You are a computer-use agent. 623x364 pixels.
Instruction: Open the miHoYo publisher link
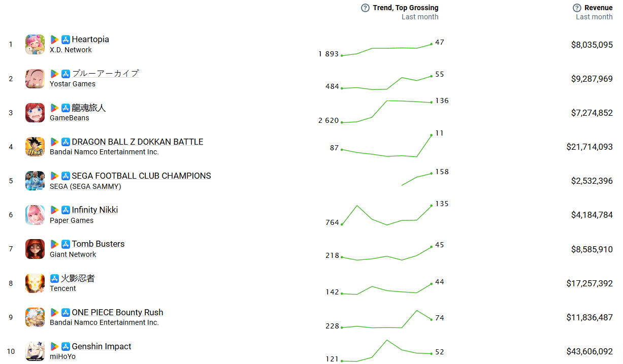click(62, 356)
